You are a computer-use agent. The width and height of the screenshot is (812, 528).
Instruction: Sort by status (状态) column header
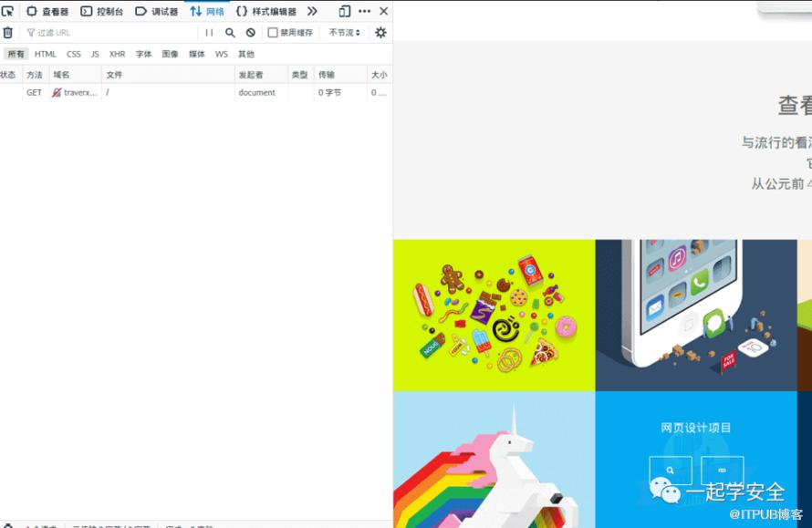coord(10,75)
